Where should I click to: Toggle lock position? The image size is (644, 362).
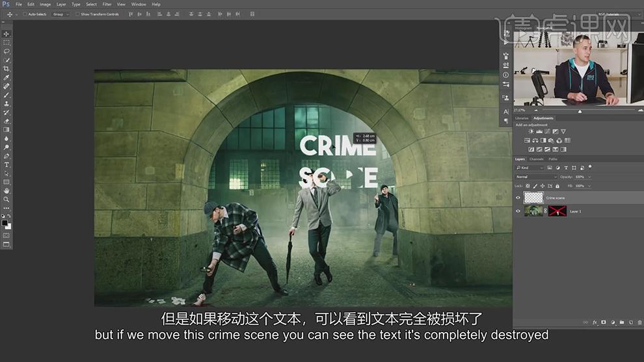543,186
